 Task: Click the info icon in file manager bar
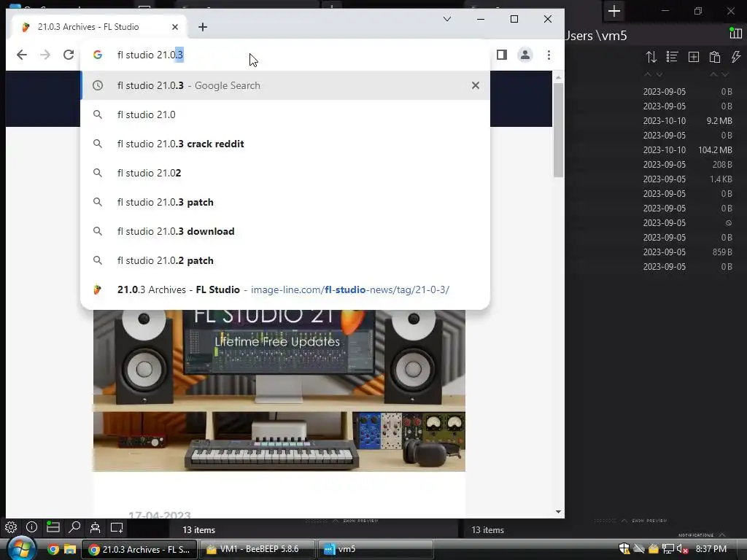tap(32, 527)
